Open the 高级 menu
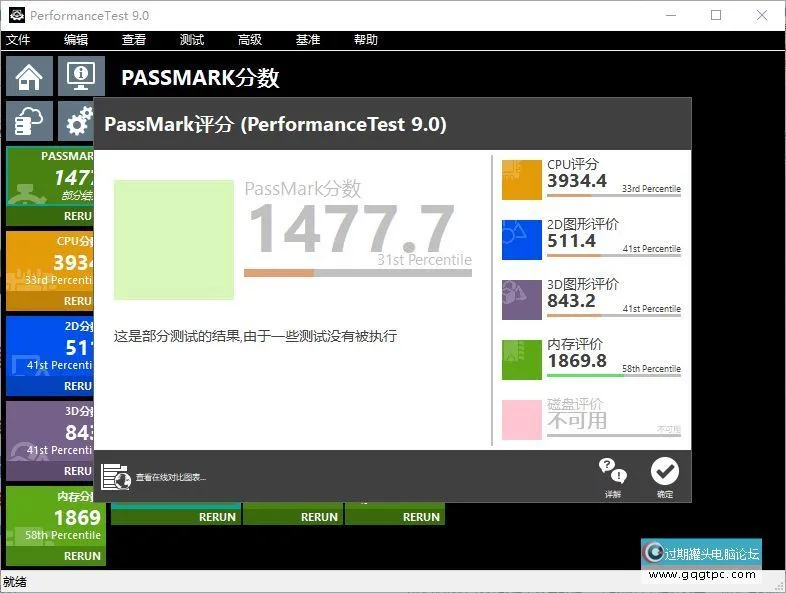 tap(249, 40)
